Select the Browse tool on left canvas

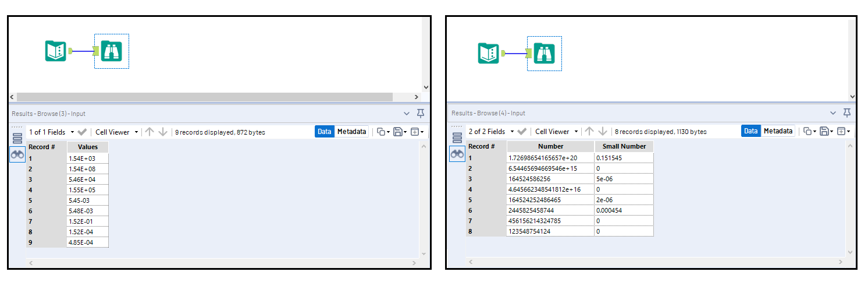[111, 51]
